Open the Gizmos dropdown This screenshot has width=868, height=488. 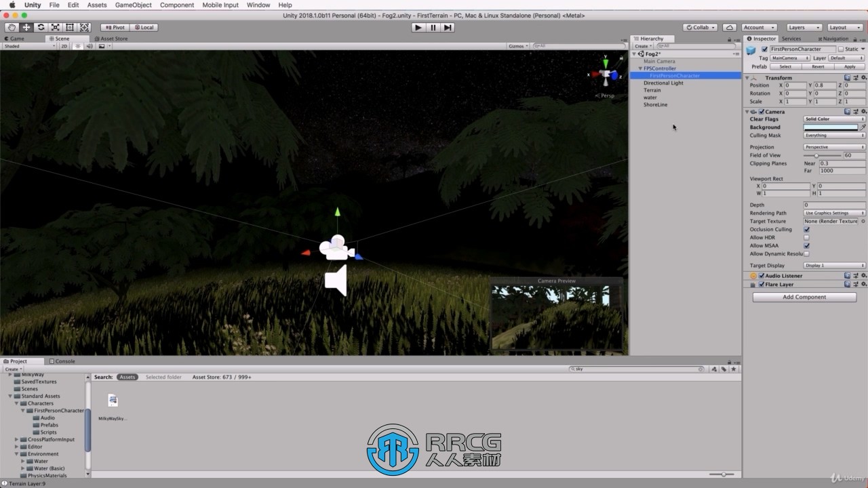point(518,46)
